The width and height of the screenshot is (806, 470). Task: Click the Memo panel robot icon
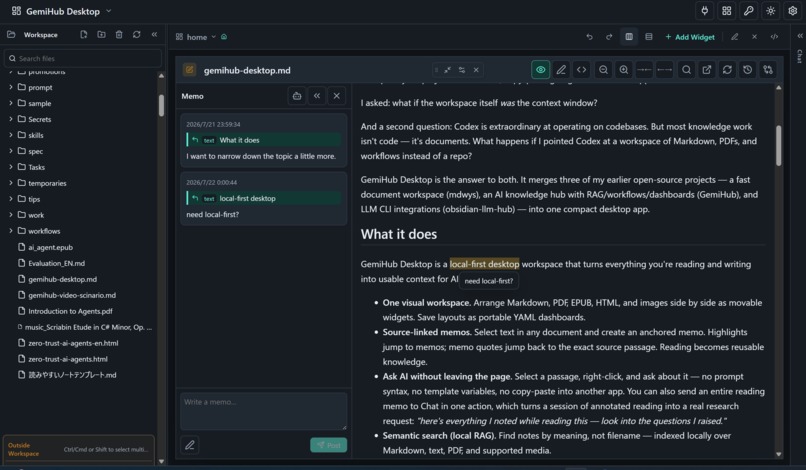click(x=297, y=96)
